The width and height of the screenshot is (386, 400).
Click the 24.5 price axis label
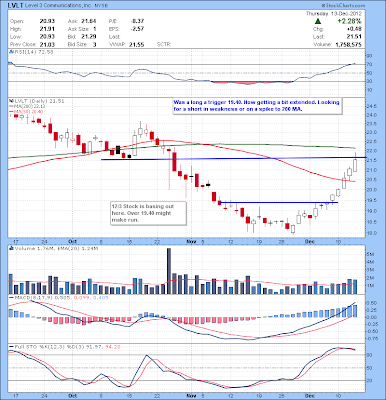(x=373, y=106)
